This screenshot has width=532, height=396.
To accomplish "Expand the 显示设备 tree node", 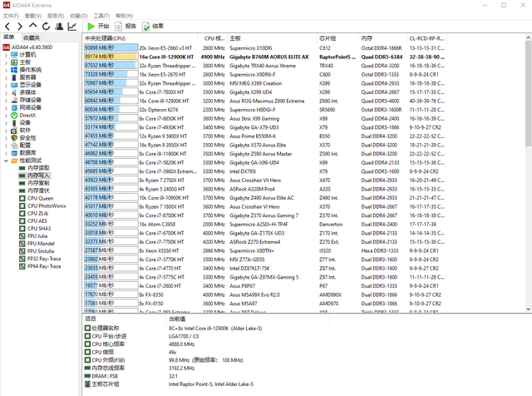I will click(x=6, y=85).
